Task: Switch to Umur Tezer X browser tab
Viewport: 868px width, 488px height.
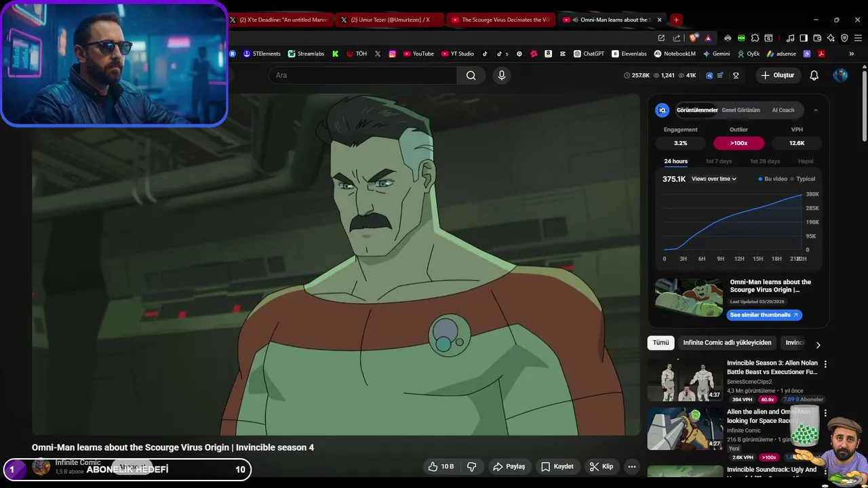Action: 389,20
